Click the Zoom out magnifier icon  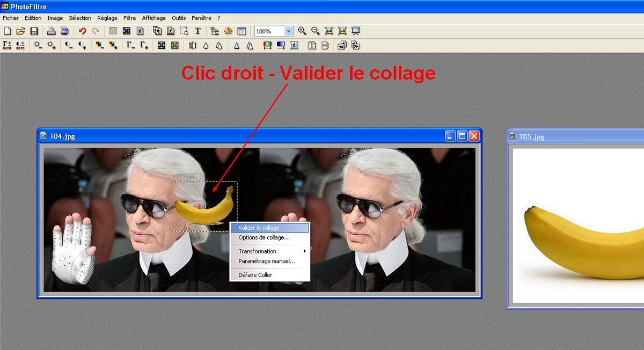pyautogui.click(x=316, y=32)
